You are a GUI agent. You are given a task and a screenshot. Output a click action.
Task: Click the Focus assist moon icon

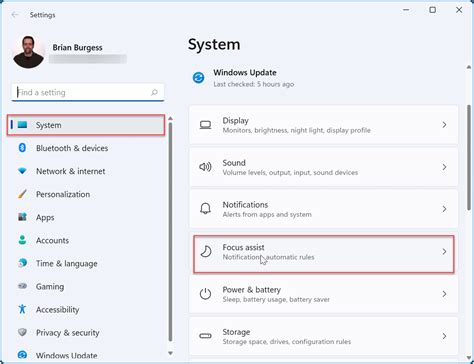coord(206,251)
